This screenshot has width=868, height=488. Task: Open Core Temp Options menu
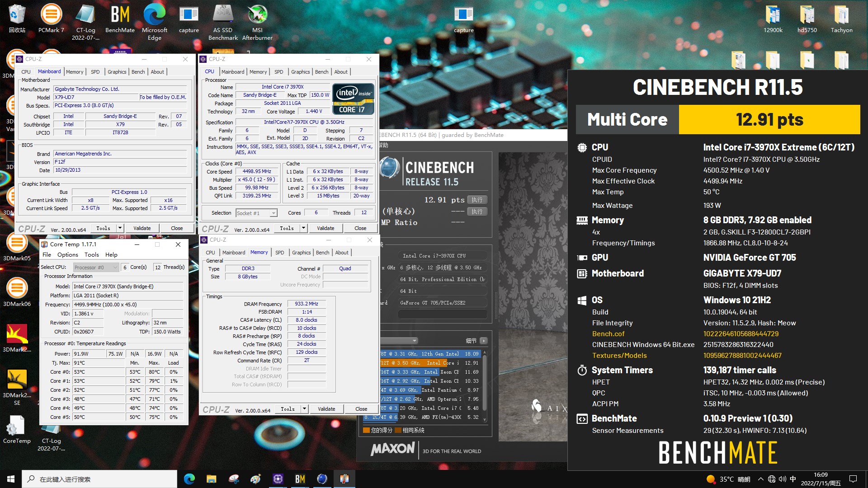[67, 255]
